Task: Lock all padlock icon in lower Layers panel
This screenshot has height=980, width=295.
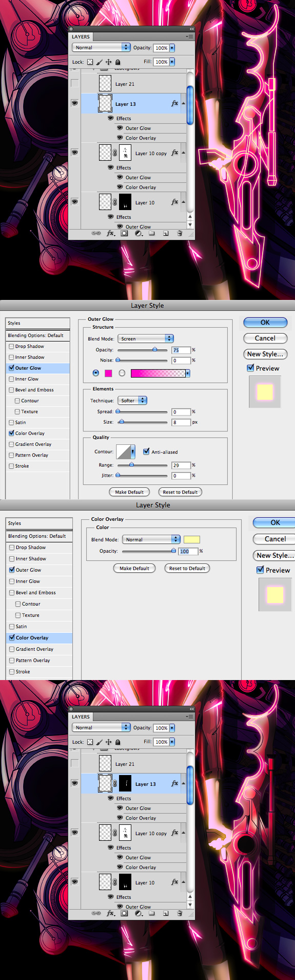Action: [117, 742]
